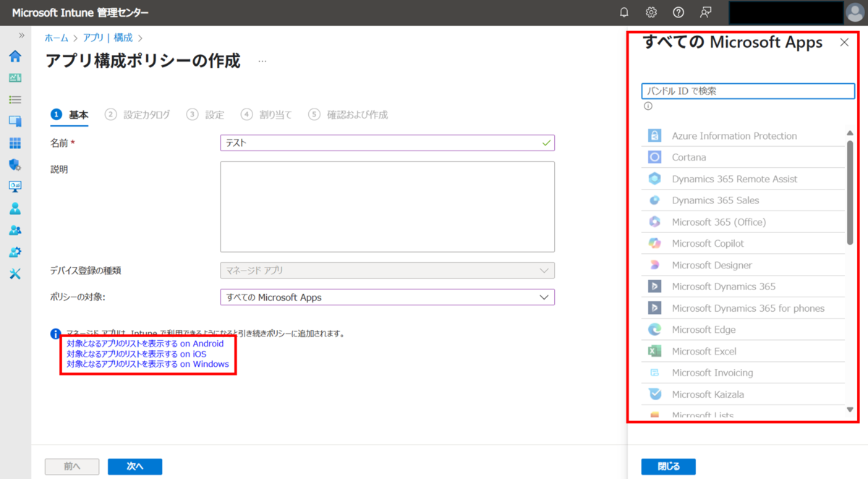Click the Cortana app icon
Image resolution: width=868 pixels, height=479 pixels.
tap(655, 157)
